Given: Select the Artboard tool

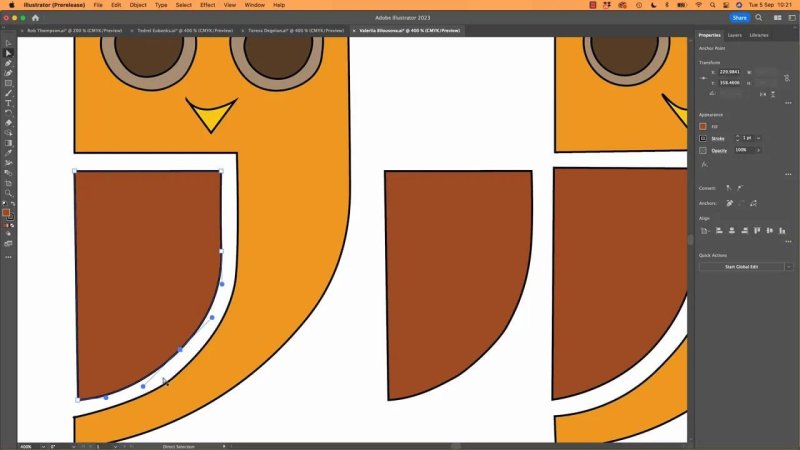Looking at the screenshot, I should click(8, 183).
